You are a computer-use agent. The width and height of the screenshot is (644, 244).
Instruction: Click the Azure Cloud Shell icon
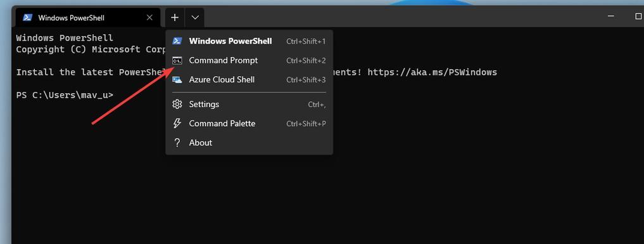pos(177,80)
